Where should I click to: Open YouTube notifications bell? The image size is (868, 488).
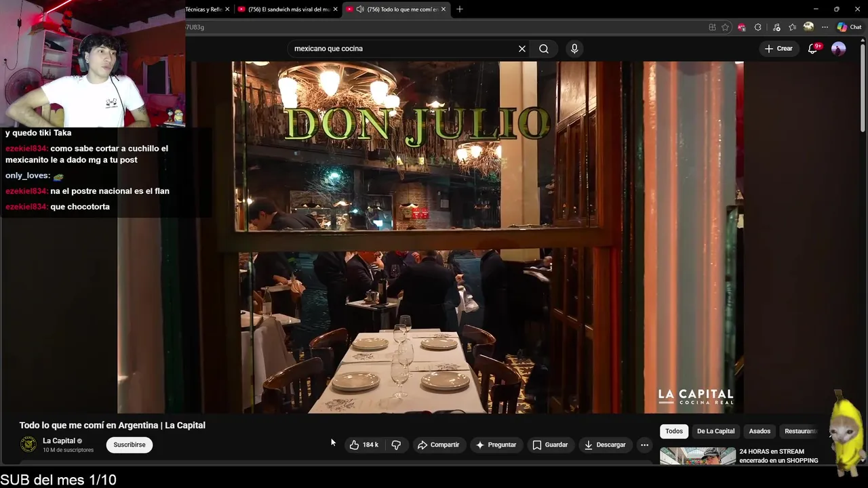click(x=813, y=49)
